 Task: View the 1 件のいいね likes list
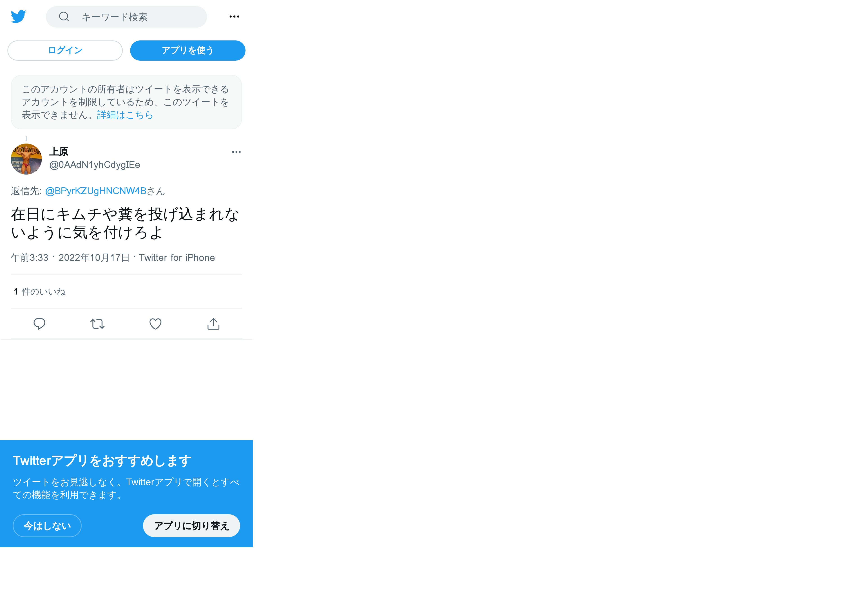40,292
